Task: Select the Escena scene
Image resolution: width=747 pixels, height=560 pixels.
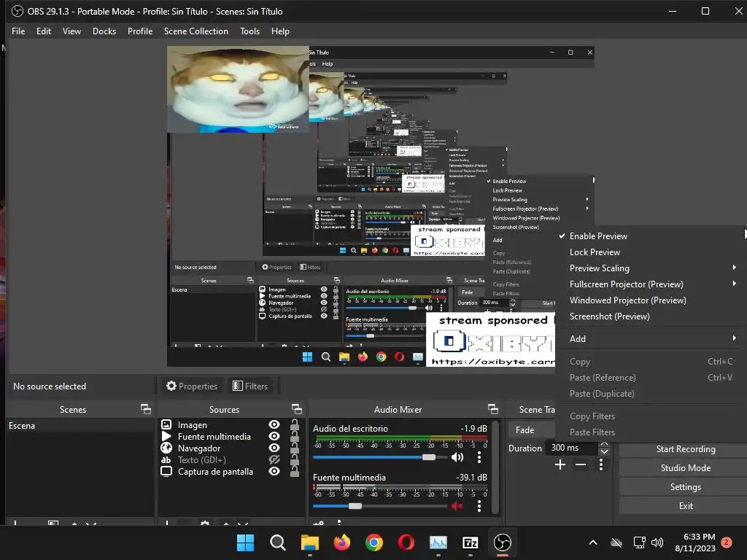Action: point(80,426)
